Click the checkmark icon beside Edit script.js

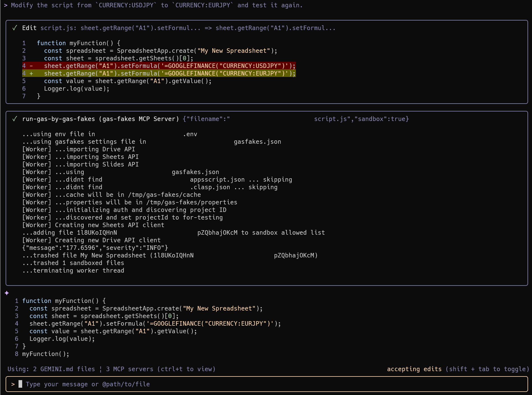click(x=15, y=28)
